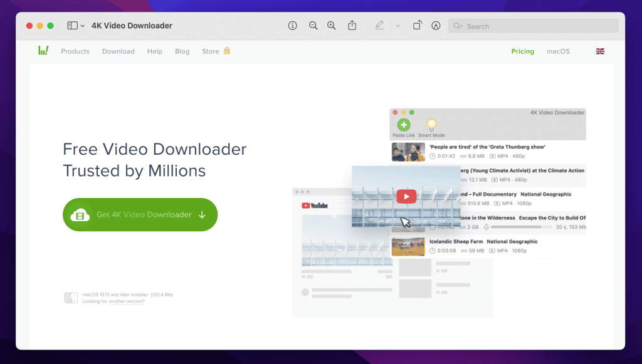Click the 'MP4 · 1080p' label for 515.6 MB video
Viewport: 642px width, 364px height.
[513, 203]
